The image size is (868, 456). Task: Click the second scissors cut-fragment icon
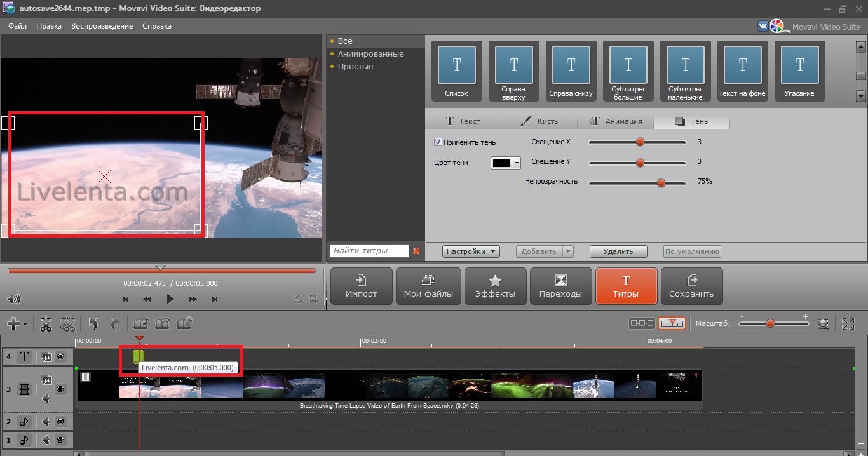click(x=67, y=324)
